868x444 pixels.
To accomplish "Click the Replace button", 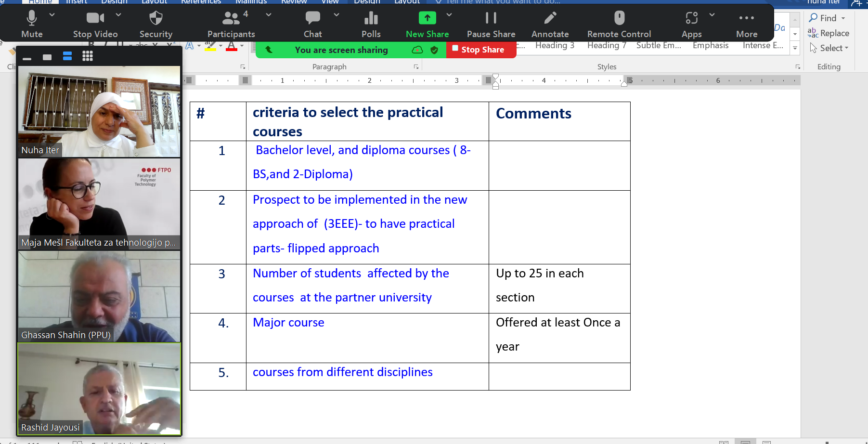I will [829, 33].
